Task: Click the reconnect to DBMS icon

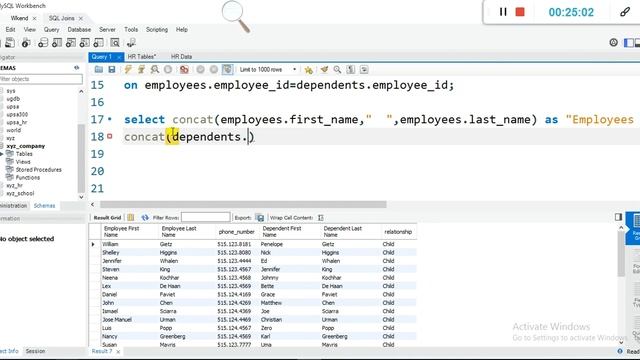Action: tap(131, 42)
